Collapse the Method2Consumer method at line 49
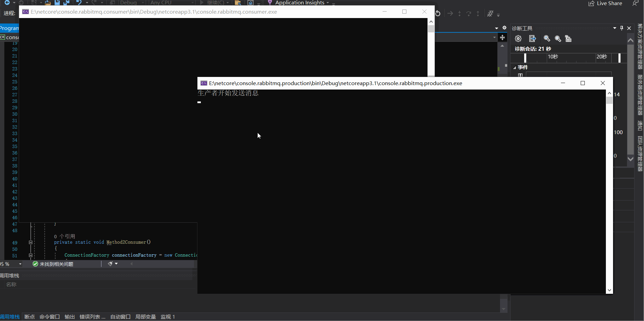Image resolution: width=644 pixels, height=321 pixels. (31, 243)
